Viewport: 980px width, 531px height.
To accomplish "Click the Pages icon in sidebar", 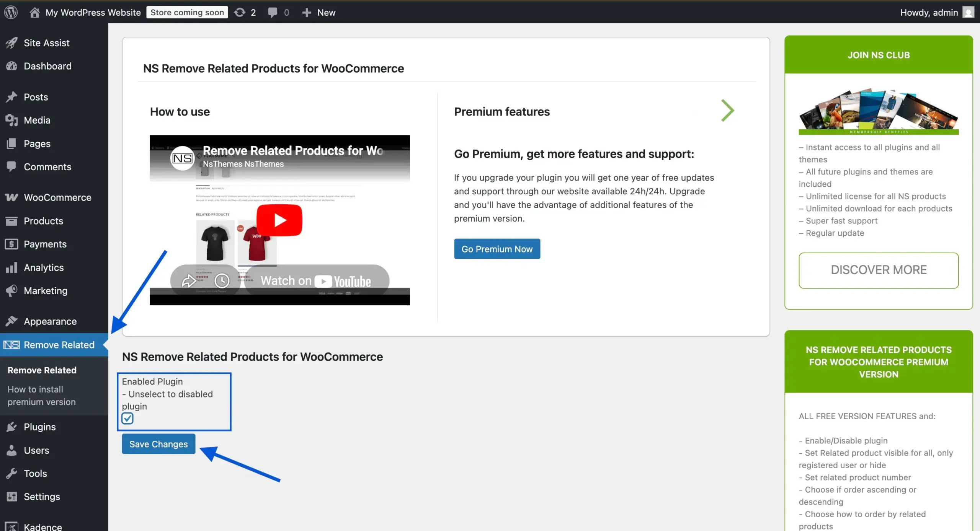I will pos(11,143).
